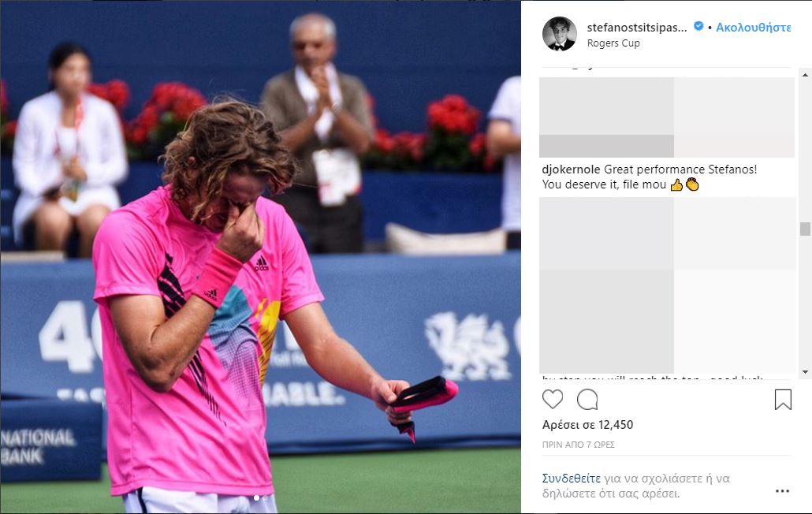The width and height of the screenshot is (812, 514).
Task: Open the stefanostsitsipas username link
Action: pyautogui.click(x=637, y=28)
